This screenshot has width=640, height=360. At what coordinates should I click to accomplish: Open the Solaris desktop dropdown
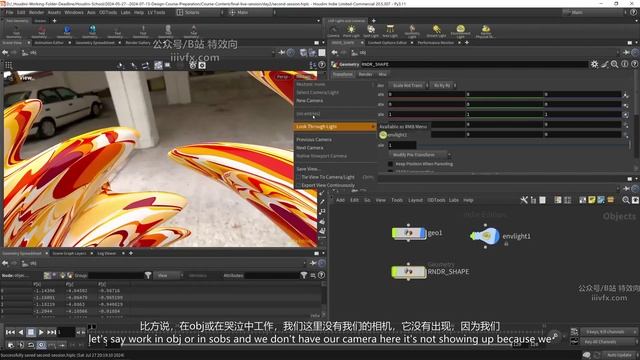[x=200, y=12]
